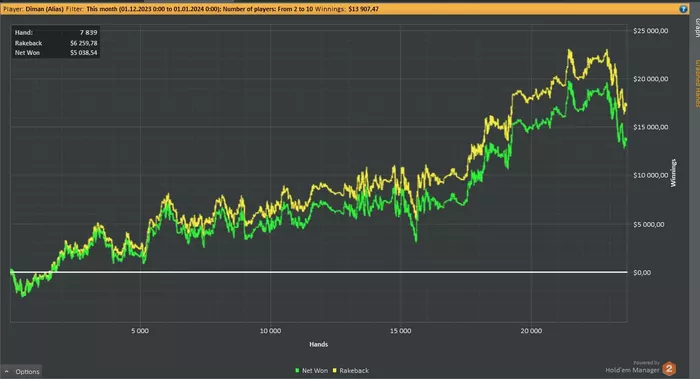
Task: Click the Player Diman (Alias) header text
Action: click(33, 9)
